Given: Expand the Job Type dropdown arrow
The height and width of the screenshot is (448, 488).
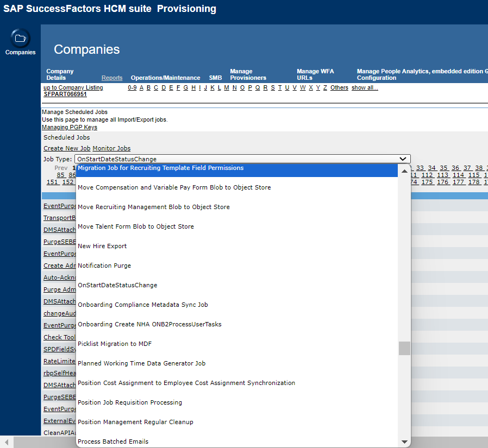Looking at the screenshot, I should click(x=403, y=159).
